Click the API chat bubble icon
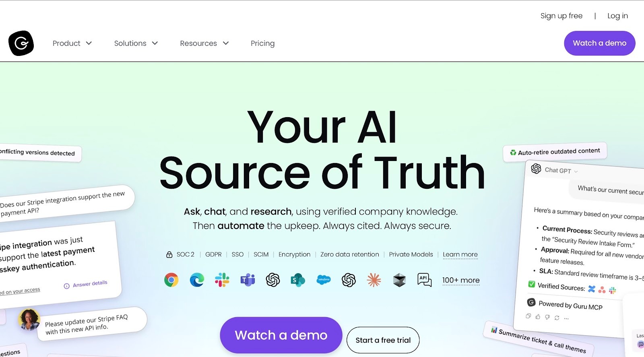The width and height of the screenshot is (644, 357). click(425, 280)
